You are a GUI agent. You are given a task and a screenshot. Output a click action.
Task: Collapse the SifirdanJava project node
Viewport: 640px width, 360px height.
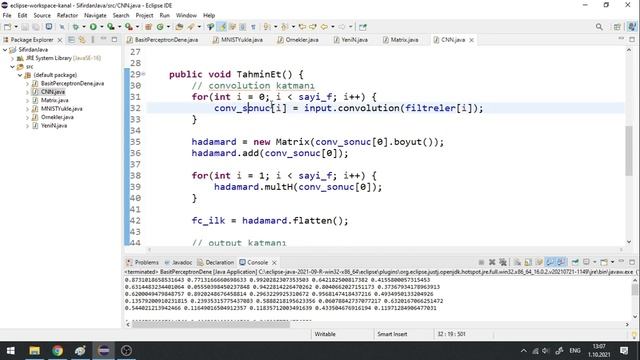tap(5, 50)
